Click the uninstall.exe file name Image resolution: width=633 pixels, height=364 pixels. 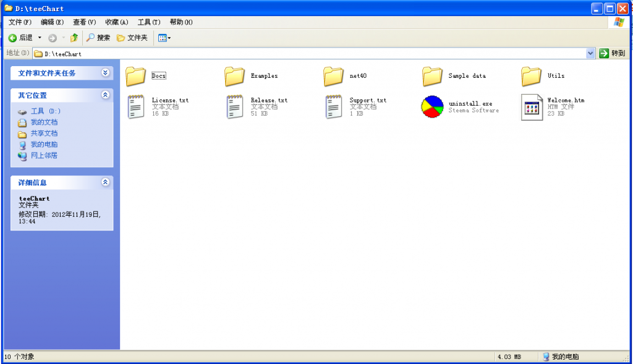(470, 103)
